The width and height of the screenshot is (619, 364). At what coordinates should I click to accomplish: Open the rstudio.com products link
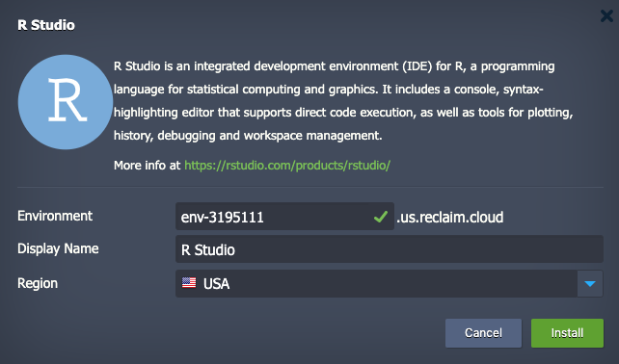287,165
